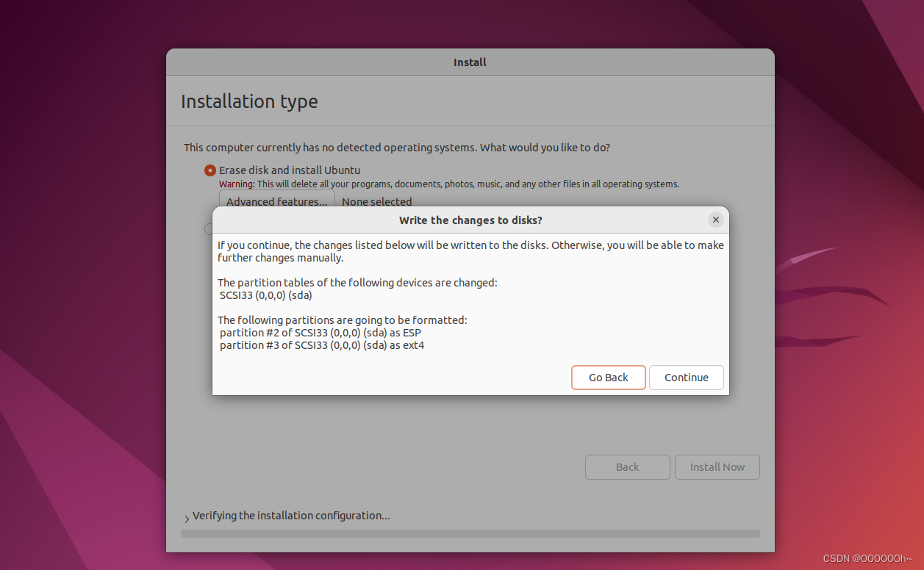Click 'partition #3 of SCSI33 (0,0,0) (sda) as ext4'
The width and height of the screenshot is (924, 570).
click(x=322, y=345)
